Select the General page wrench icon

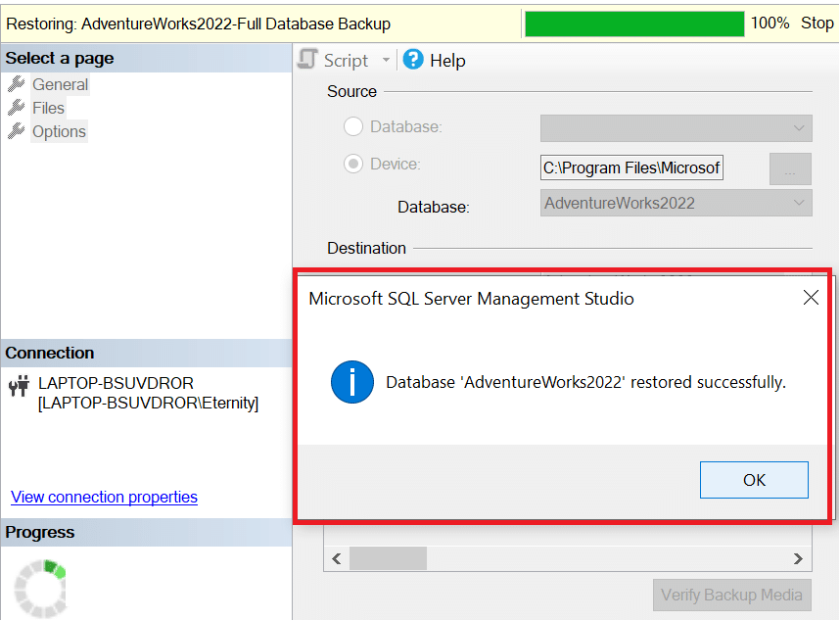coord(17,84)
